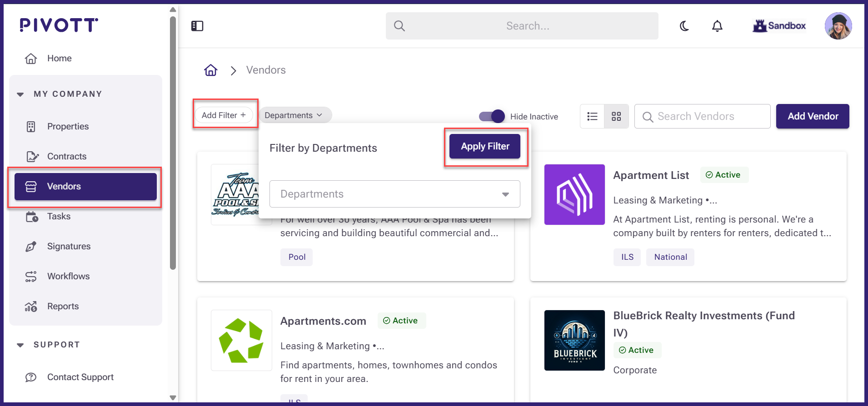
Task: Click the sidebar scrollbar up arrow
Action: click(x=173, y=10)
